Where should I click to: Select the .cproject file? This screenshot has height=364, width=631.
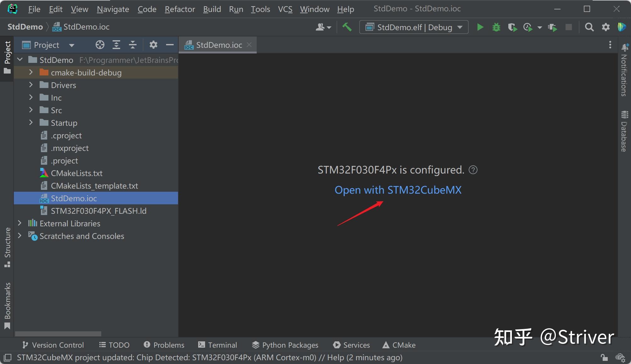[96, 135]
